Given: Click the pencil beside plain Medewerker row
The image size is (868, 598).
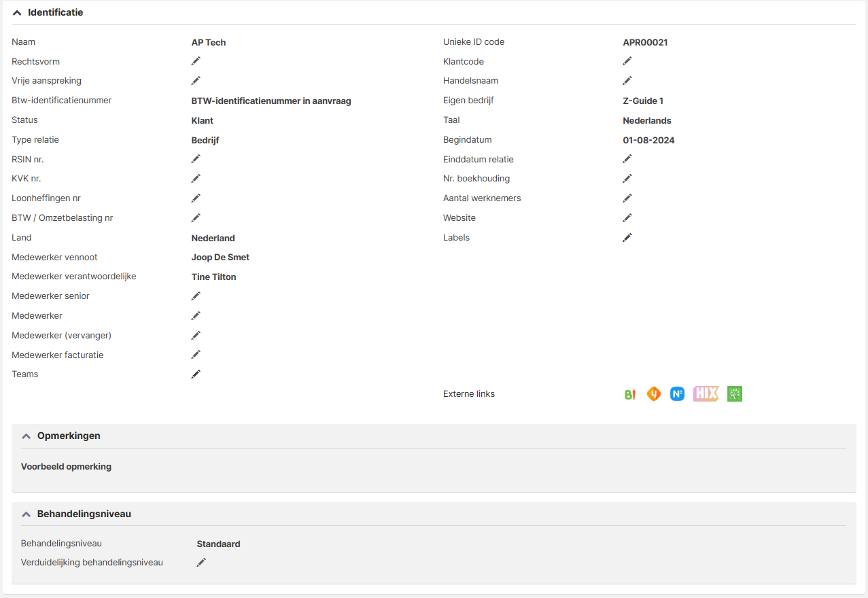Looking at the screenshot, I should click(196, 316).
